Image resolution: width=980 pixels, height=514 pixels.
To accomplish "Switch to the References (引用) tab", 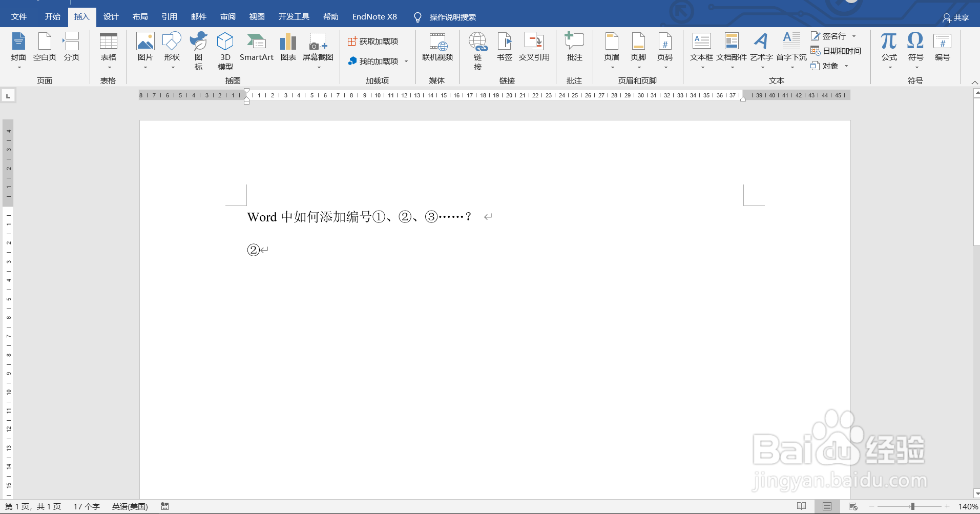I will coord(169,17).
